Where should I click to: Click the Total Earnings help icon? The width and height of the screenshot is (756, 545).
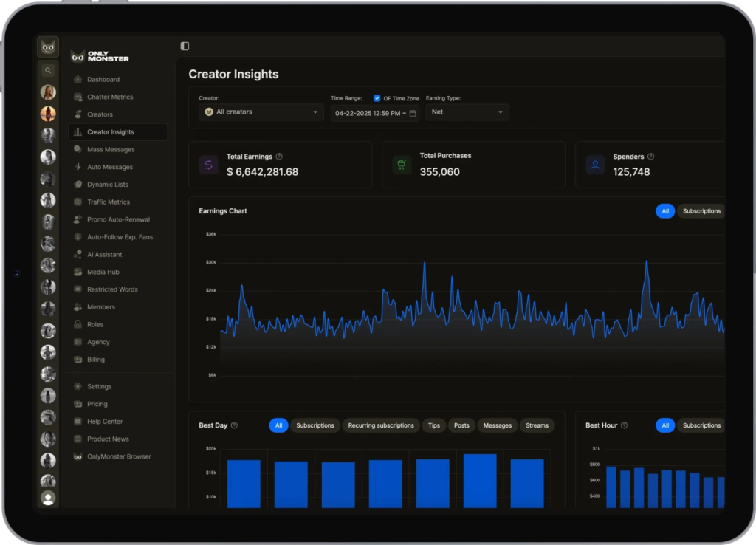[x=279, y=157]
